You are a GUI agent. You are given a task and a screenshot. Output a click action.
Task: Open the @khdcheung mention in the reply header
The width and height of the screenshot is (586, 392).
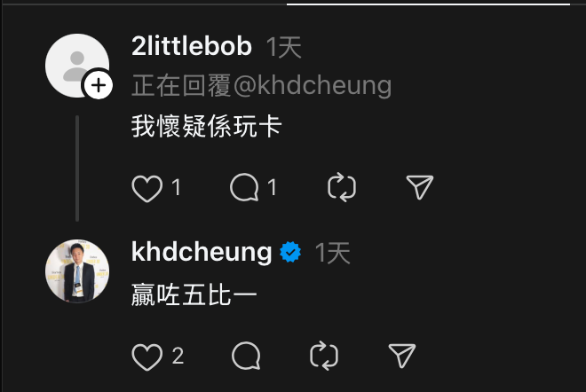pyautogui.click(x=313, y=86)
